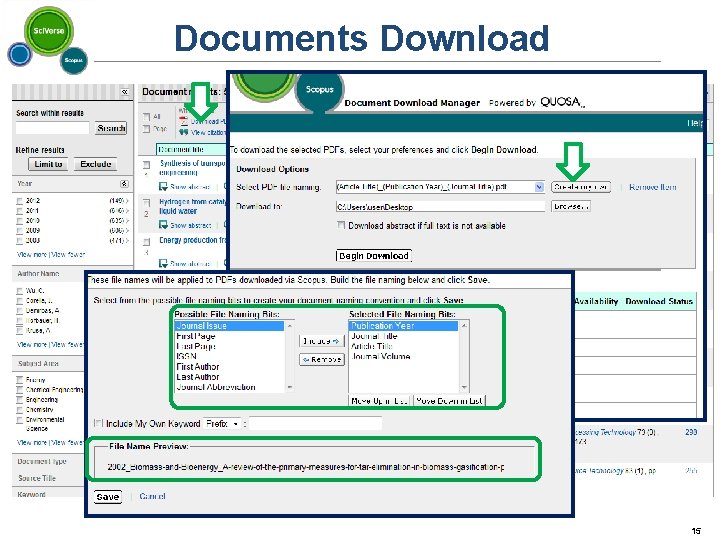Open the Synthesis of transport document title
Screen dimensions: 720x540
[192, 168]
